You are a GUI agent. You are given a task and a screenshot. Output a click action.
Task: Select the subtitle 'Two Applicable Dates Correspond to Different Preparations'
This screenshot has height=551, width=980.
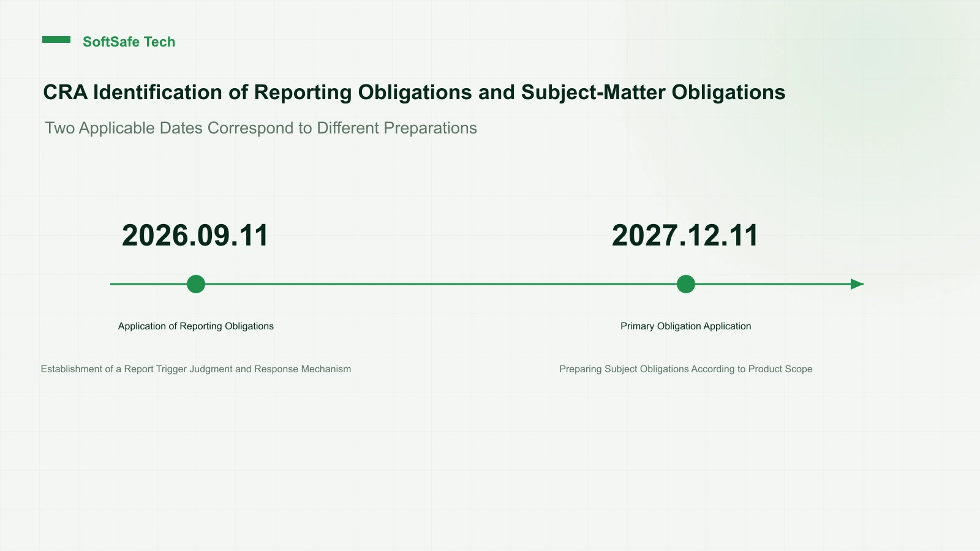[x=261, y=128]
